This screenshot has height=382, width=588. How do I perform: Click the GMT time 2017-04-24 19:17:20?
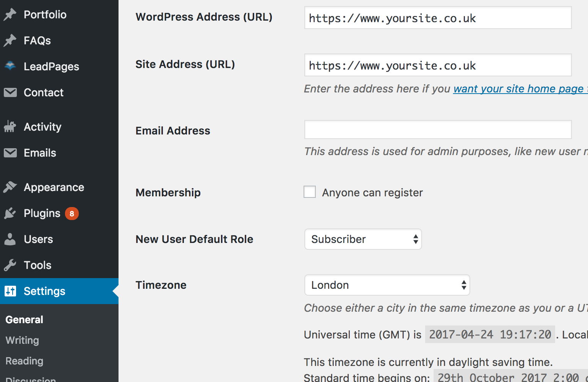(x=490, y=335)
